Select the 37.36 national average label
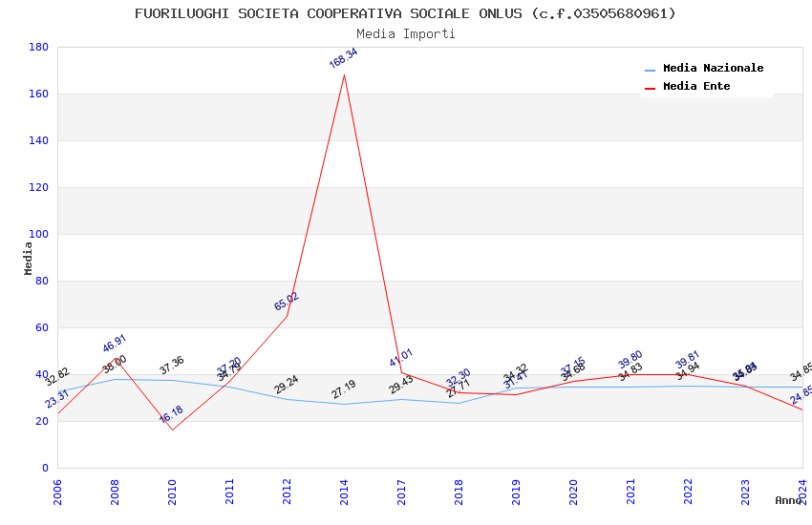The image size is (812, 525). [x=171, y=366]
